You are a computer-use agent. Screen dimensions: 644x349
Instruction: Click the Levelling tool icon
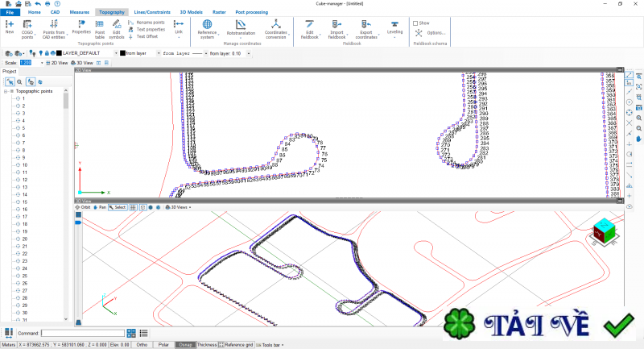click(394, 27)
